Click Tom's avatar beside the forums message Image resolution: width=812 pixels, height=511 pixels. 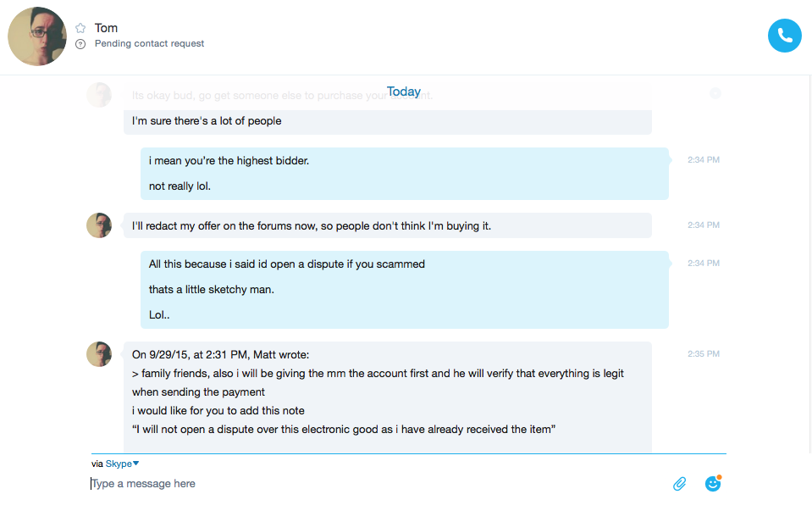99,225
